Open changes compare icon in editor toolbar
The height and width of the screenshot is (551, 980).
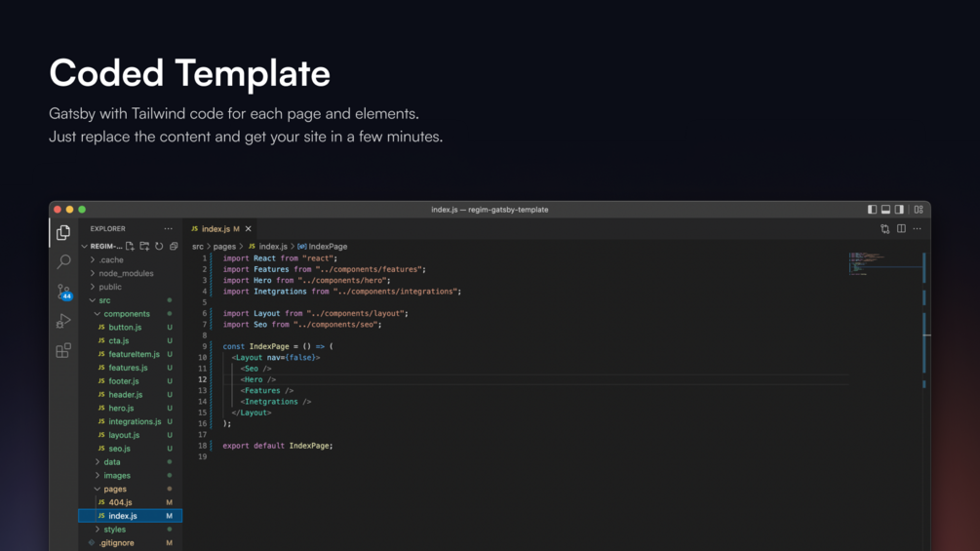[885, 228]
